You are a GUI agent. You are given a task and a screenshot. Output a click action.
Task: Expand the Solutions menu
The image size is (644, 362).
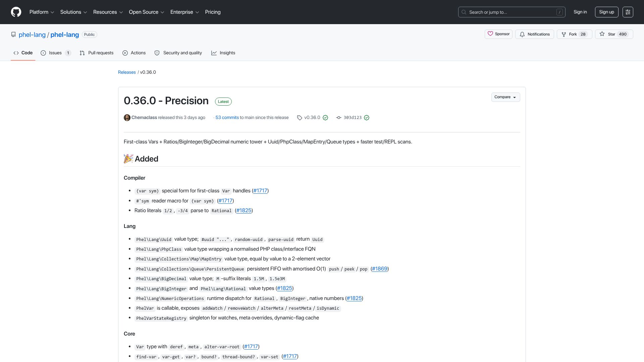point(74,12)
